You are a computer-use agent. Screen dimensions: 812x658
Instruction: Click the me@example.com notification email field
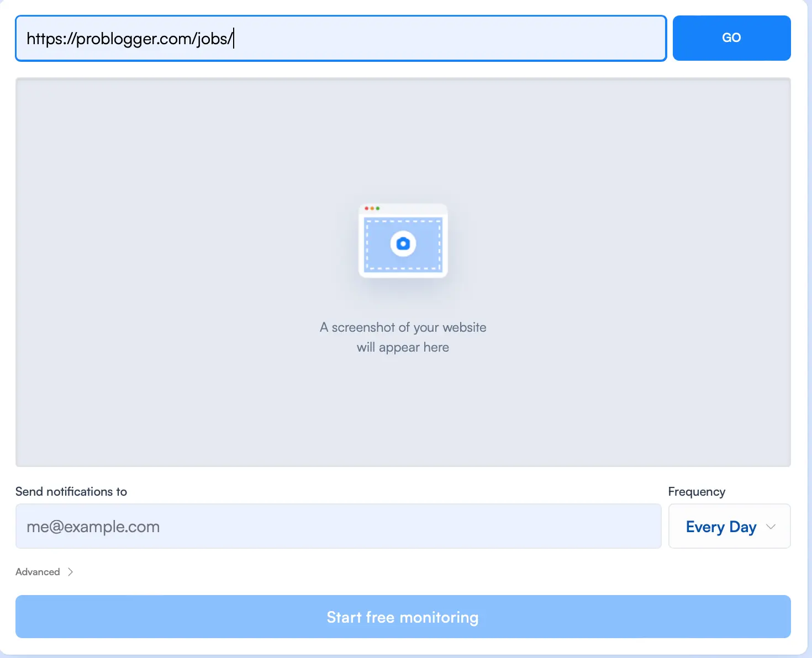tap(338, 526)
